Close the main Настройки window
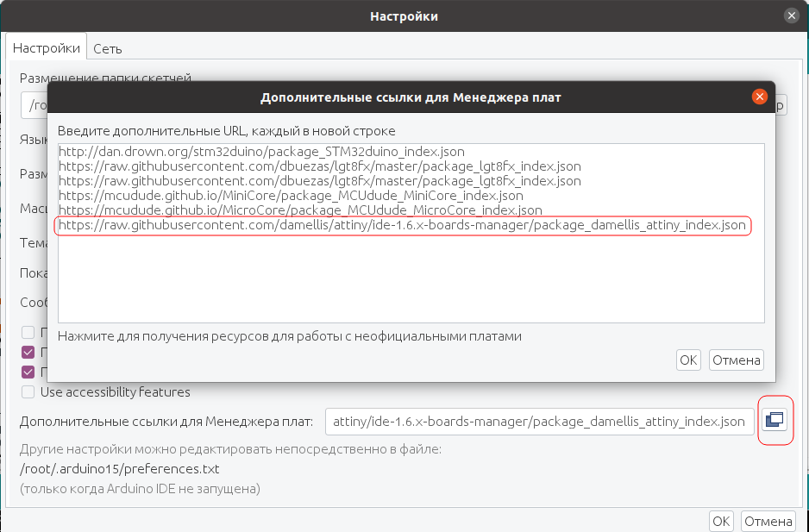This screenshot has height=532, width=809. (792, 16)
